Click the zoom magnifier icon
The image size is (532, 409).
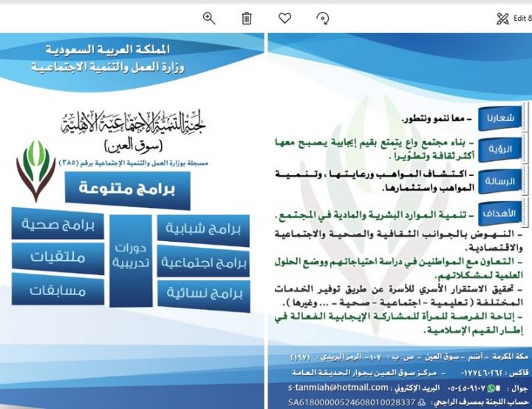tap(209, 18)
